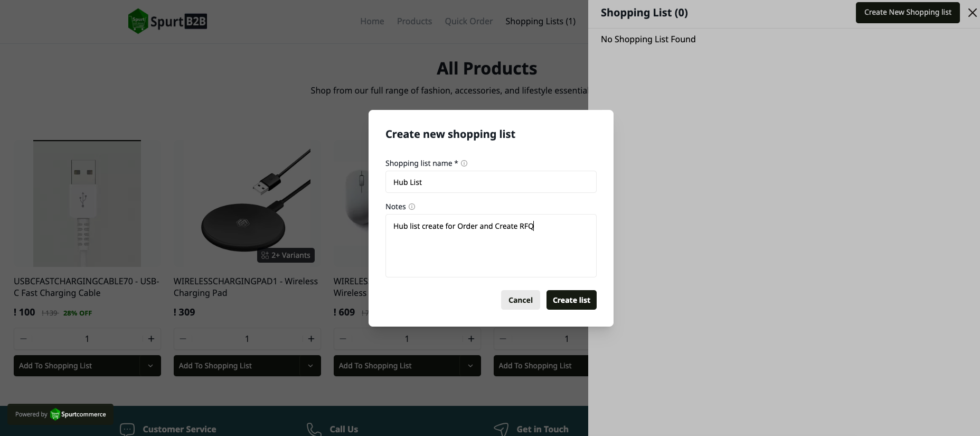Click the Create list button
This screenshot has width=980, height=436.
[x=571, y=300]
